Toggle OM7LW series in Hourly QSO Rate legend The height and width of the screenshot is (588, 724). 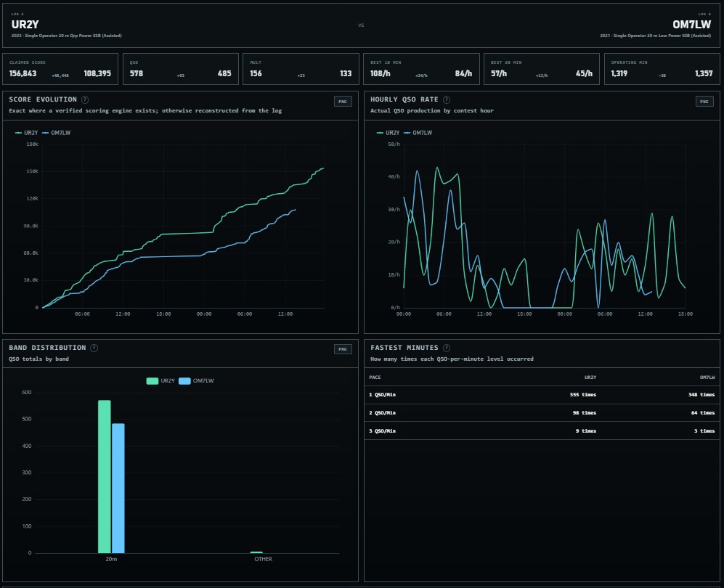pyautogui.click(x=418, y=133)
